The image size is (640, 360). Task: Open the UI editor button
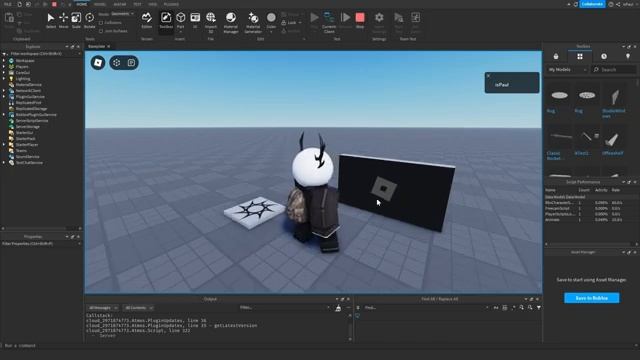195,20
